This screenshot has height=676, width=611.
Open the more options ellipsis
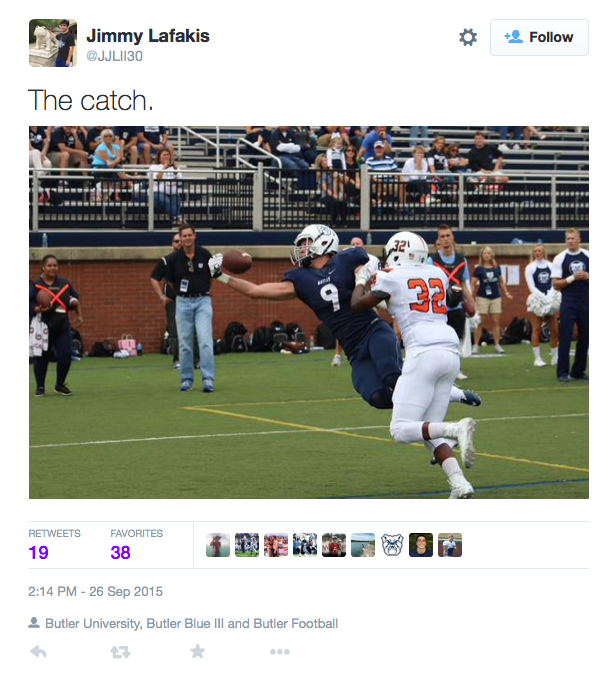tap(279, 652)
